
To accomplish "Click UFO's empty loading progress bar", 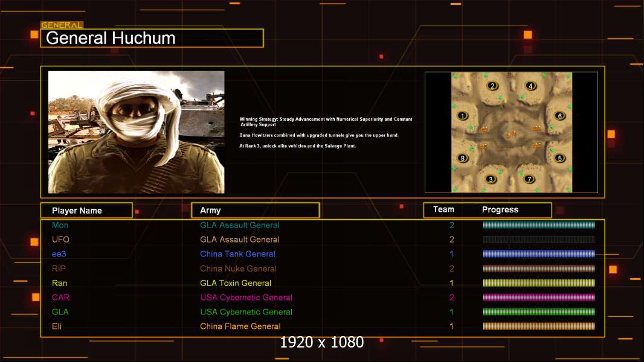I will click(539, 239).
